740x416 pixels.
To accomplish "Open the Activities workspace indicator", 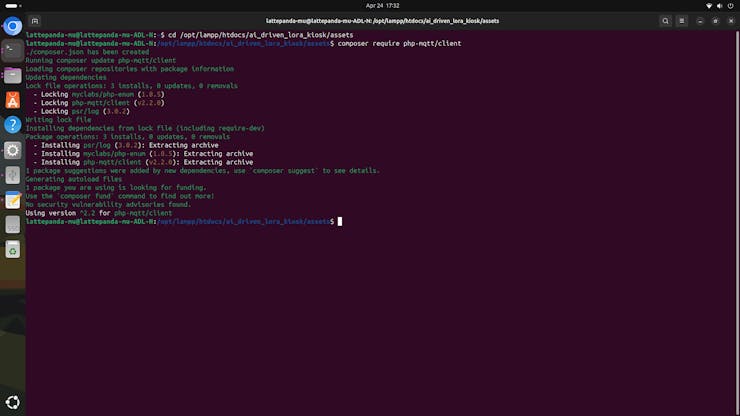I will [13, 6].
